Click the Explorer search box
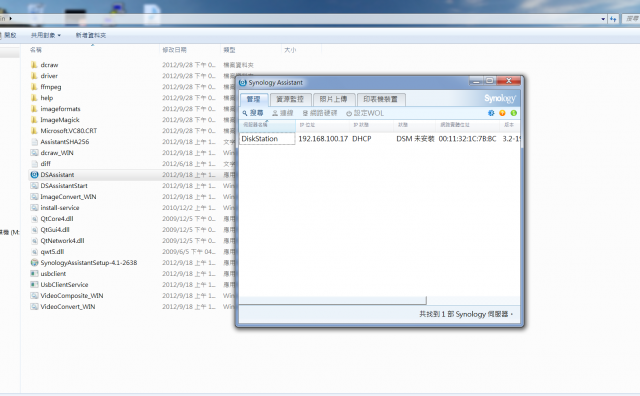Viewport: 640px width, 396px height. tap(630, 19)
